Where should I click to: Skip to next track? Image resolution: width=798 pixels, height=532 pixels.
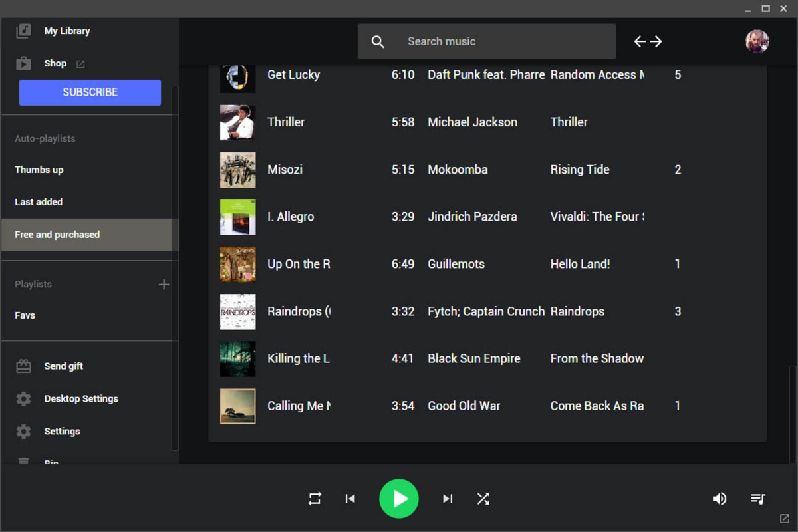point(448,499)
